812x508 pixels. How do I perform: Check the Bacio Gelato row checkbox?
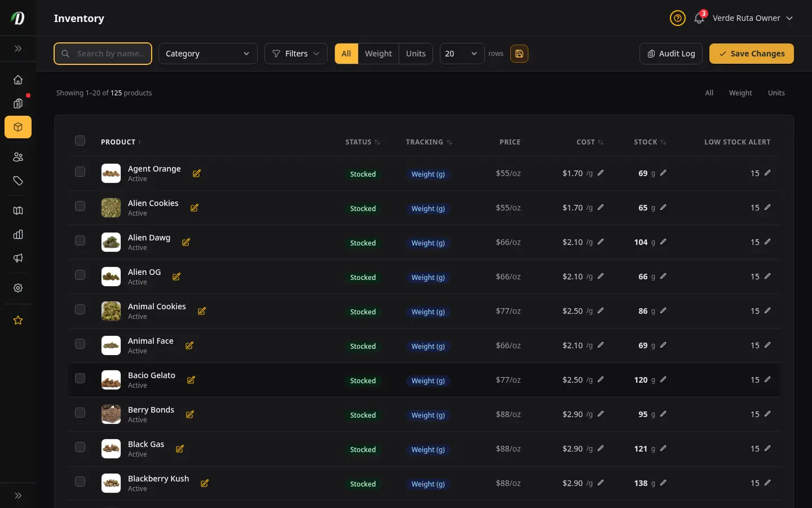[x=80, y=378]
